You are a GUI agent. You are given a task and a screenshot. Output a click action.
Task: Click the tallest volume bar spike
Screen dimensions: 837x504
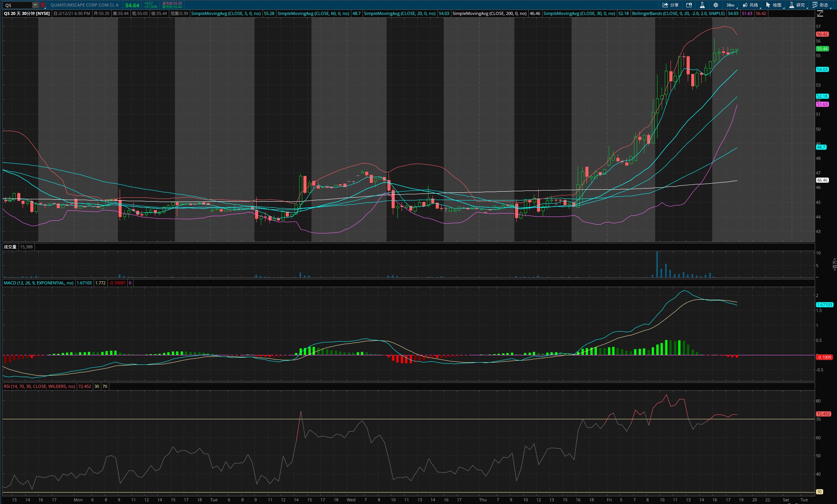[657, 264]
